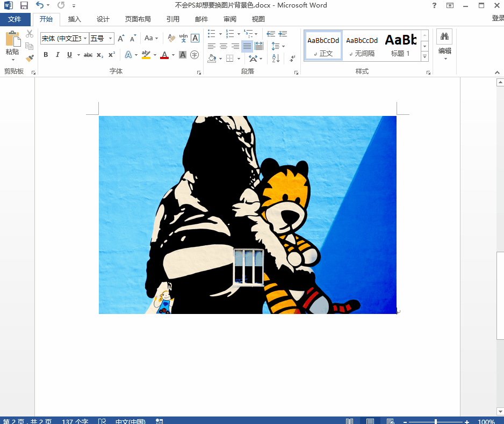Open the 文件 File tab
This screenshot has height=424, width=504.
pyautogui.click(x=15, y=19)
